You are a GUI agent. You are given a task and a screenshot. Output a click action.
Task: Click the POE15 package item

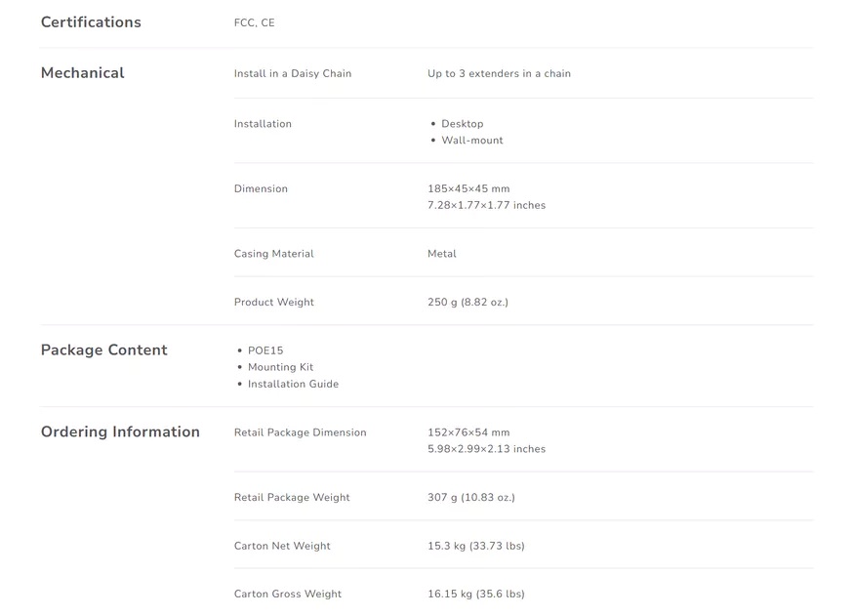[265, 350]
